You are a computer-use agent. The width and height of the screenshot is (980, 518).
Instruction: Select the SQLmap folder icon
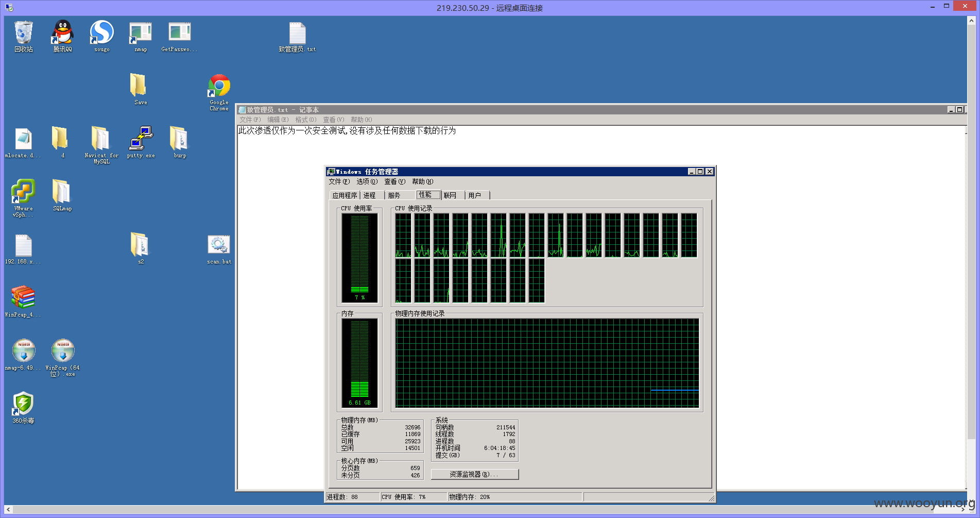[62, 195]
